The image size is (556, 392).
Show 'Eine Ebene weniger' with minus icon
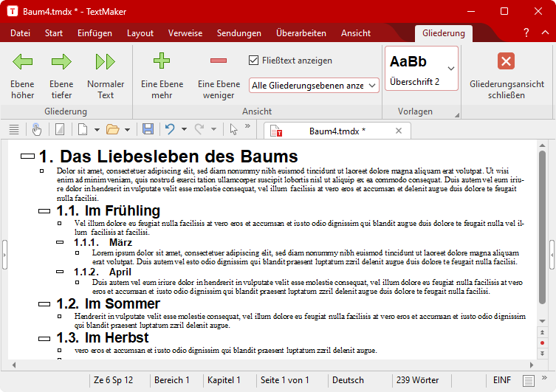(x=219, y=62)
